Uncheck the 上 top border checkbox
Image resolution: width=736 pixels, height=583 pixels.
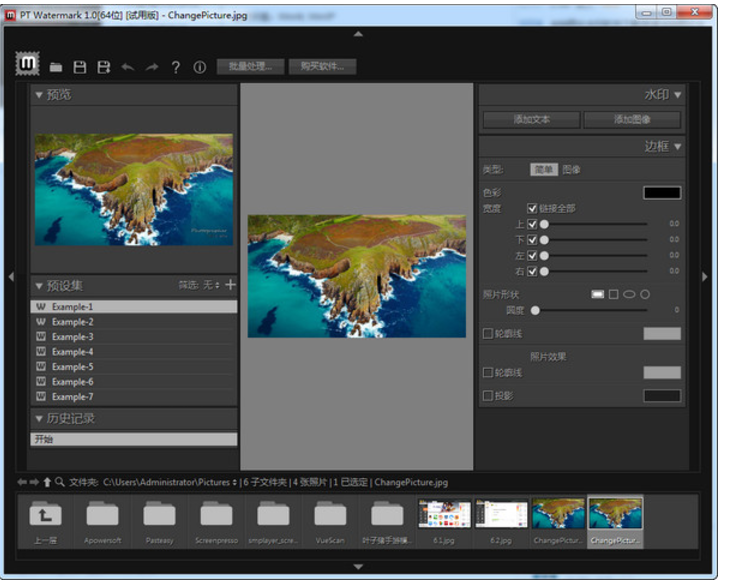pos(532,224)
